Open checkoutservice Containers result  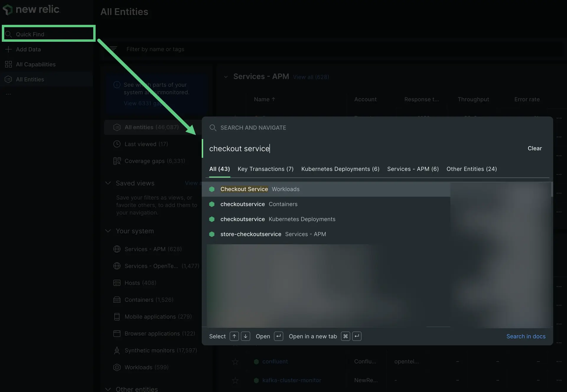(x=326, y=204)
